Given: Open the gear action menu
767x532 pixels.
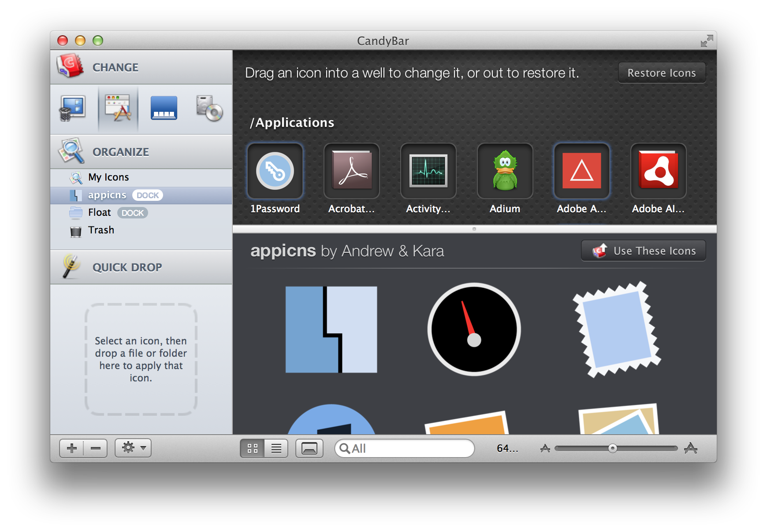Looking at the screenshot, I should click(x=133, y=448).
